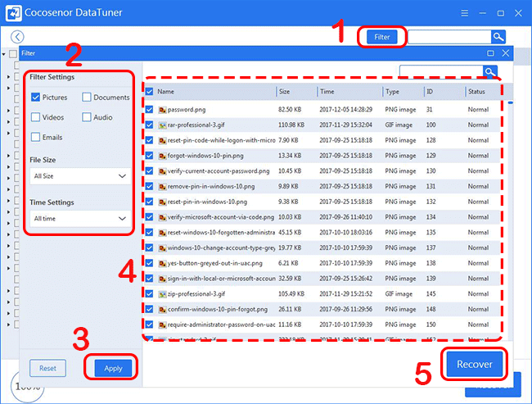Image resolution: width=532 pixels, height=404 pixels.
Task: Click the Filter button in main toolbar
Action: pos(381,37)
